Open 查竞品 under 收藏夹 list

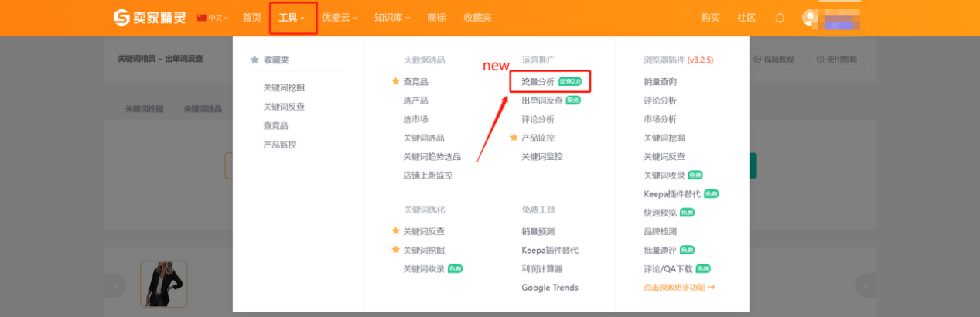coord(275,125)
